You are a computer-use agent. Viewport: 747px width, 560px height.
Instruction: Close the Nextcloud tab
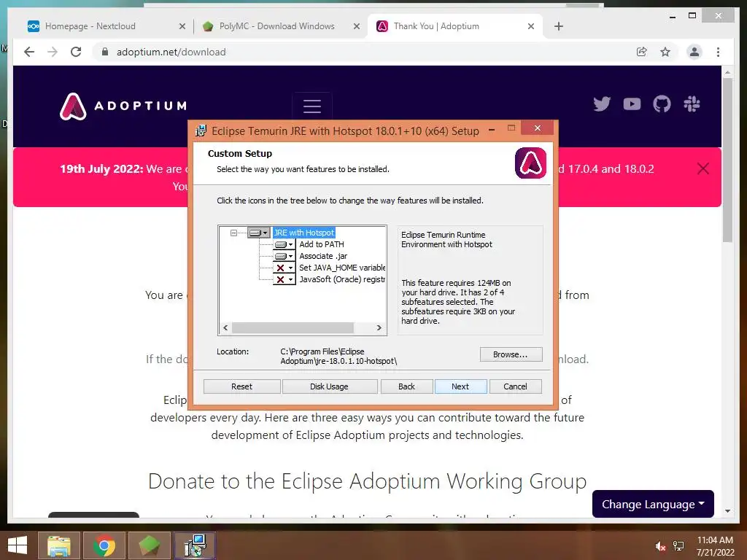(x=182, y=27)
